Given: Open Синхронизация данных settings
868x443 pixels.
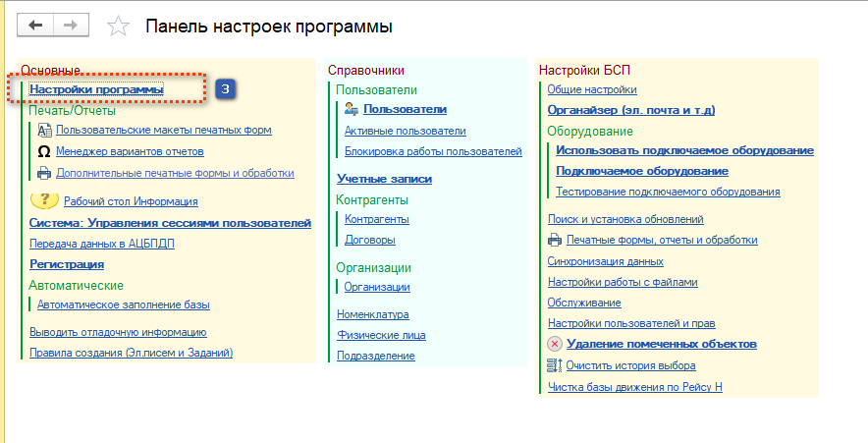Looking at the screenshot, I should [x=605, y=261].
